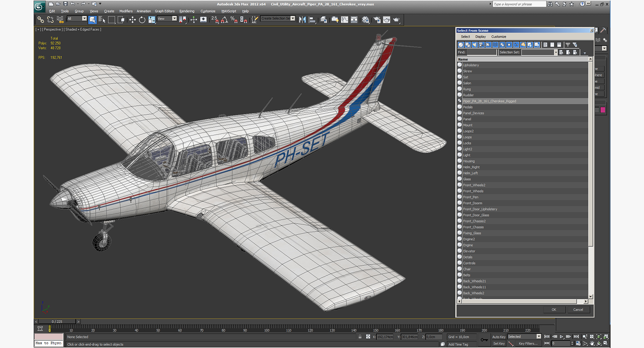This screenshot has width=644, height=348.
Task: Open the Display menu in Select From Scene
Action: tap(480, 37)
